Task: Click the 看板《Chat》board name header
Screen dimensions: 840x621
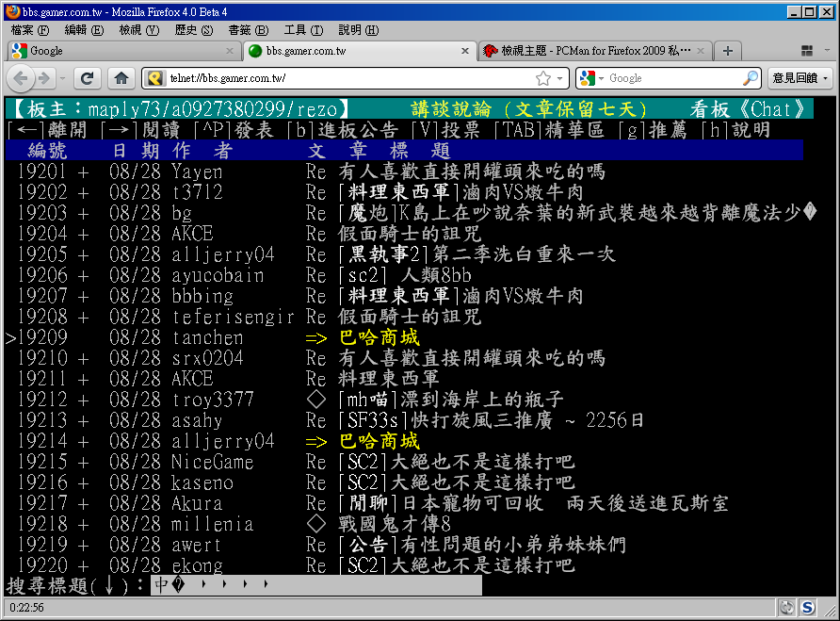Action: tap(748, 109)
